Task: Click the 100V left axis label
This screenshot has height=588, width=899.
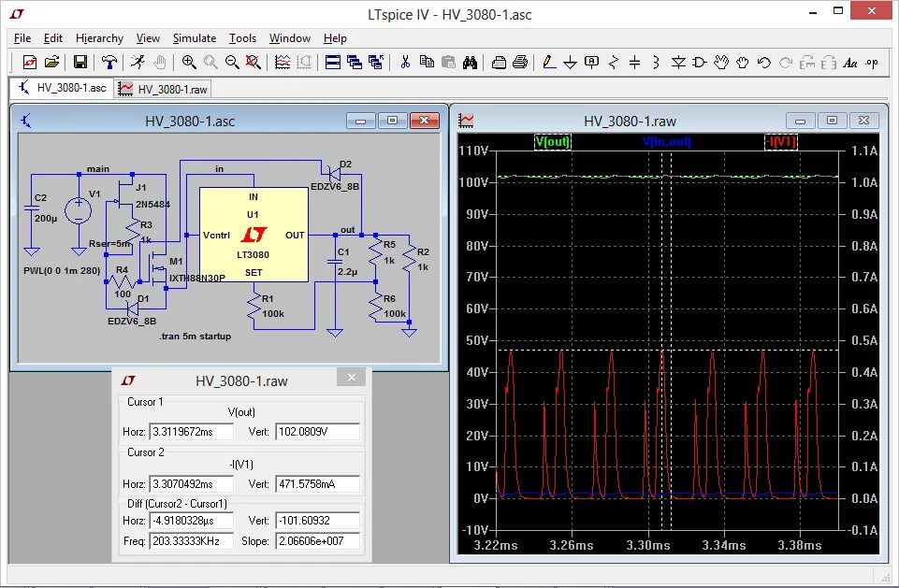Action: tap(473, 182)
